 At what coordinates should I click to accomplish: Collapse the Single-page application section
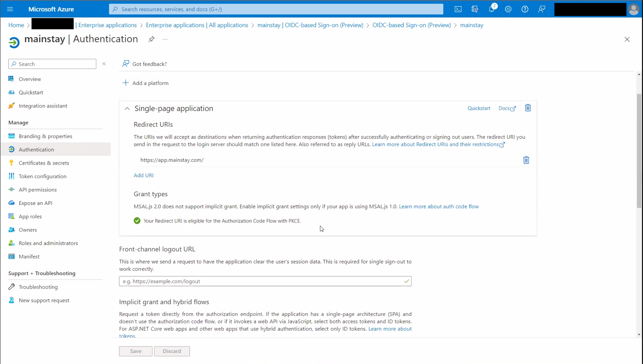[127, 109]
